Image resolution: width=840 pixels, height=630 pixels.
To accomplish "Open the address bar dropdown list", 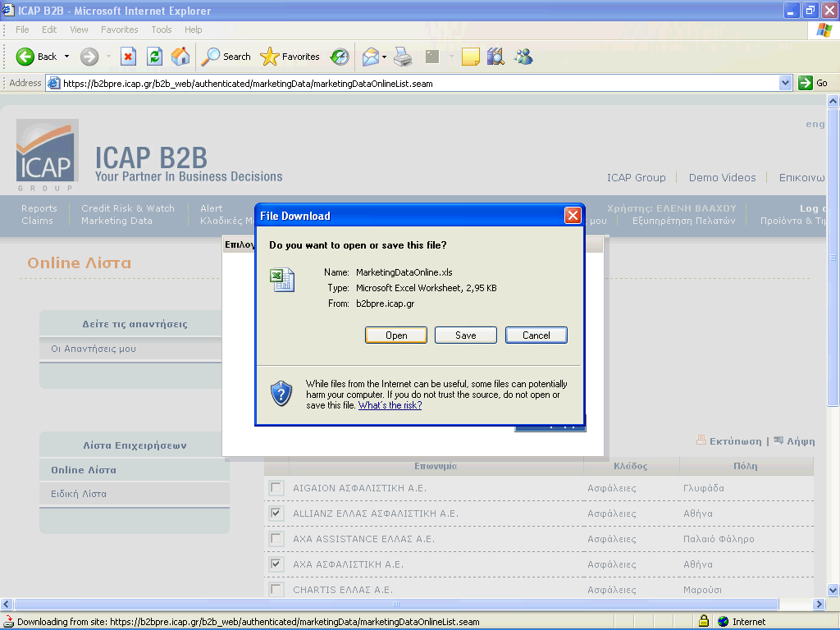I will click(x=785, y=83).
